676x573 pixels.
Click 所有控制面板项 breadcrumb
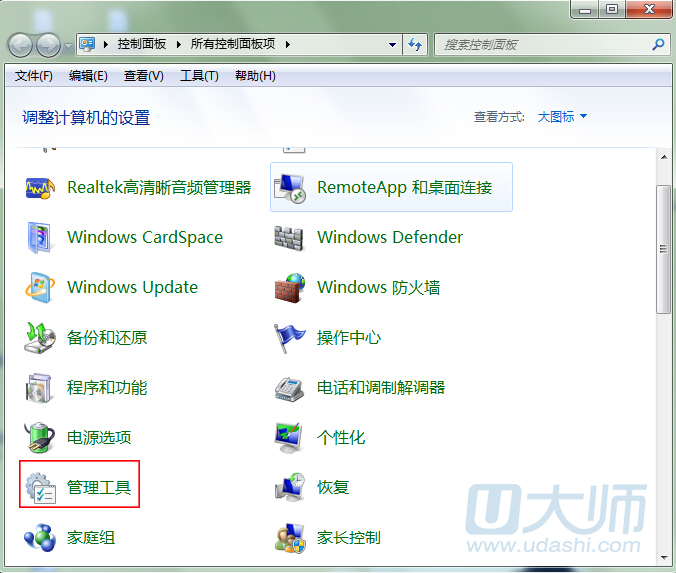(233, 44)
